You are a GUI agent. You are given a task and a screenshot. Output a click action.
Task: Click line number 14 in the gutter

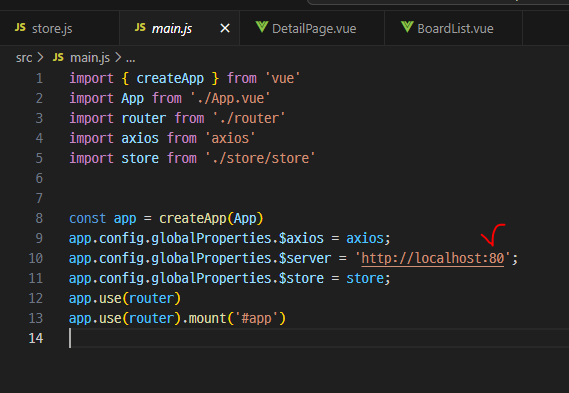point(36,338)
